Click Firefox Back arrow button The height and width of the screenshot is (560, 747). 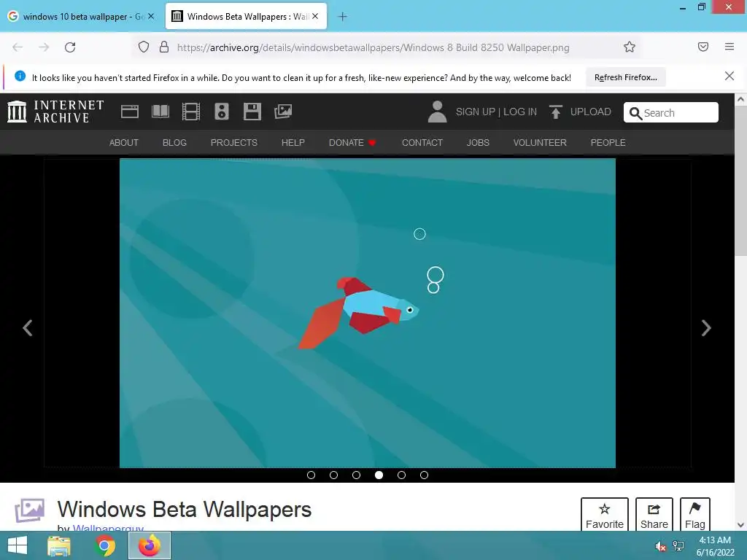click(x=18, y=47)
